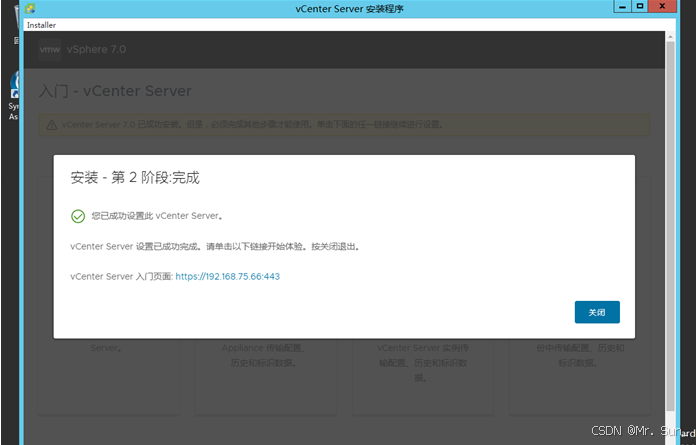Close the vCenter Server installer window
The image size is (696, 445).
click(x=662, y=7)
